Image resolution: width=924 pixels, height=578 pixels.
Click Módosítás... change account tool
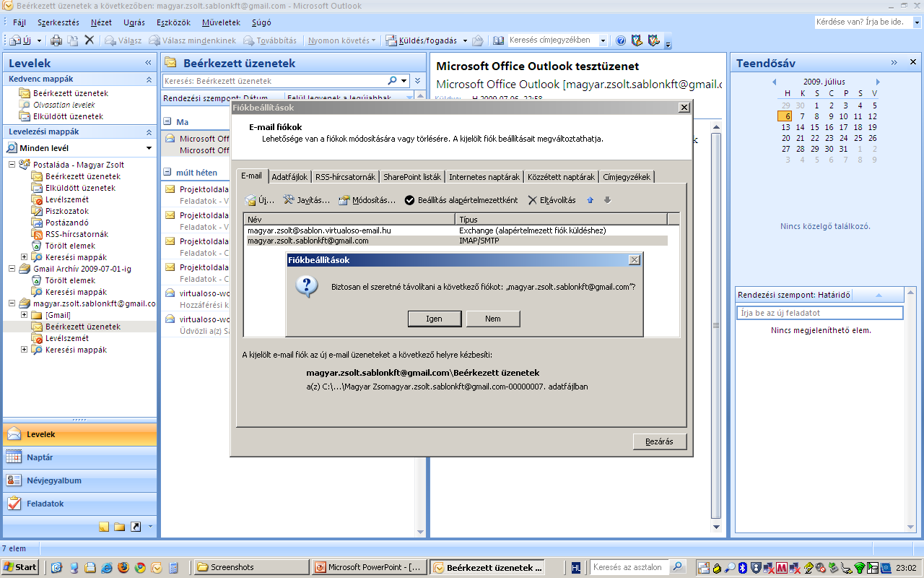[x=367, y=200]
